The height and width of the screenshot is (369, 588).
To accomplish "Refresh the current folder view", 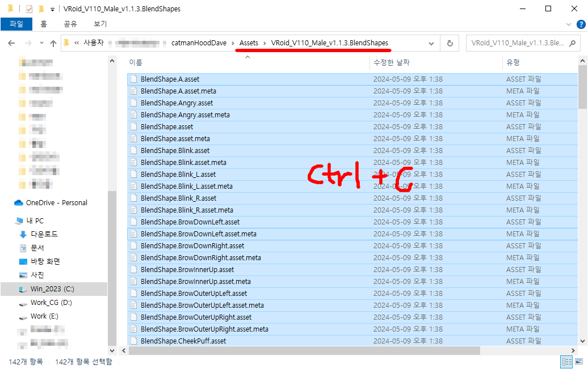I will click(x=450, y=43).
